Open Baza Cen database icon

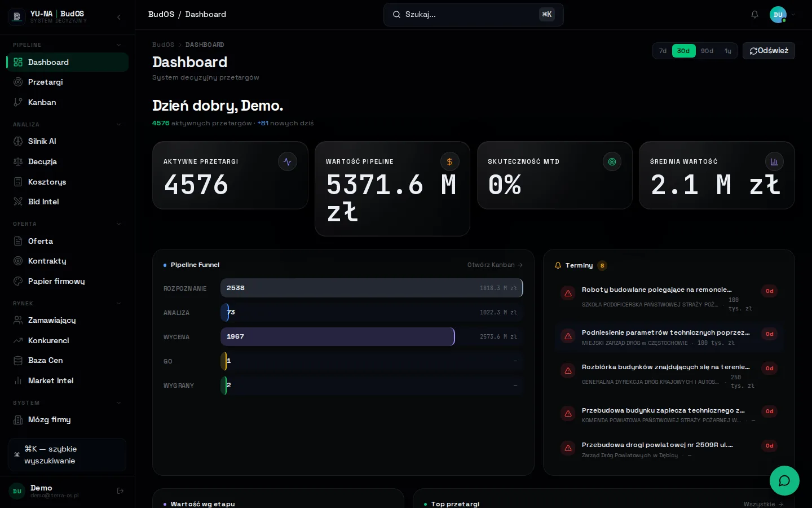tap(18, 360)
